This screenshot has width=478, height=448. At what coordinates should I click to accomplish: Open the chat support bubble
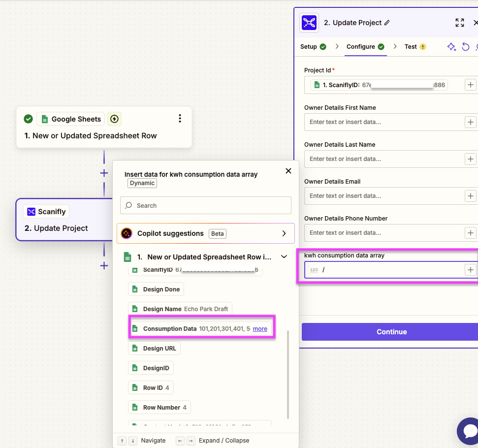tap(468, 431)
